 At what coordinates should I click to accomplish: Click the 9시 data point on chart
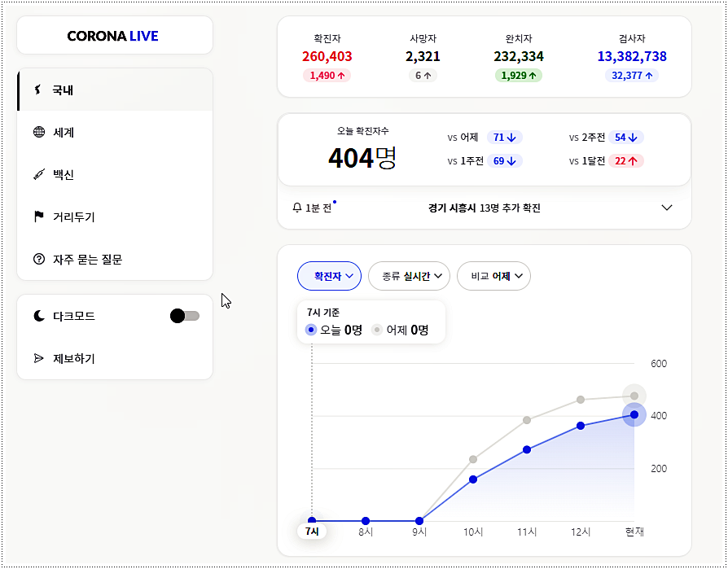pyautogui.click(x=419, y=521)
